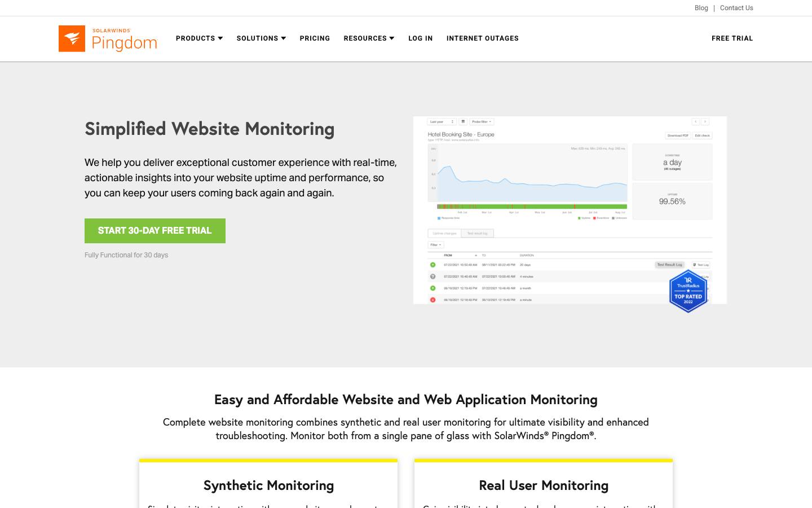
Task: Click the Free Trial nav link
Action: tap(732, 38)
